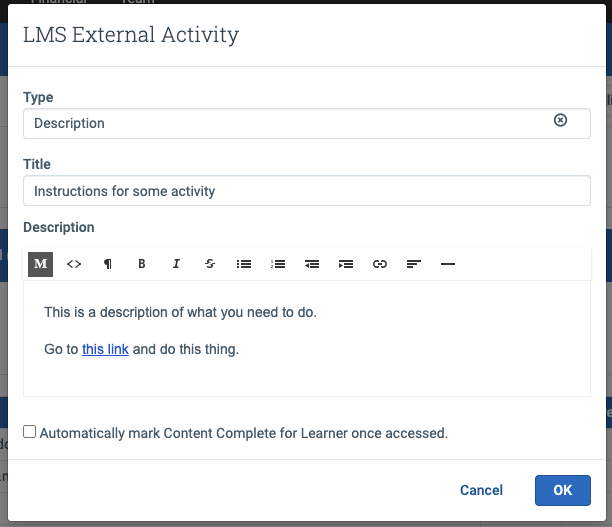Apply strikethrough formatting
612x527 pixels.
tap(210, 264)
